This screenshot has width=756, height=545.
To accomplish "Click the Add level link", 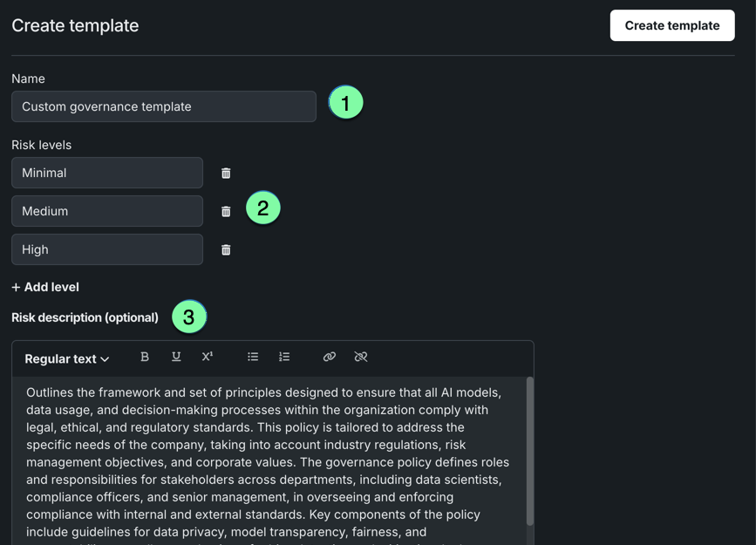I will point(45,287).
